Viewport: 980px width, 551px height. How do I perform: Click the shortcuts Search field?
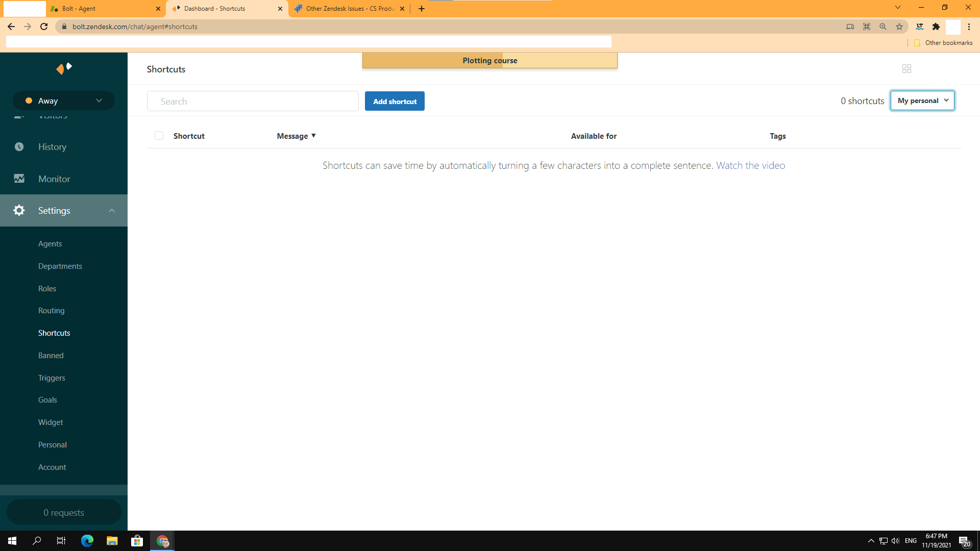[253, 102]
